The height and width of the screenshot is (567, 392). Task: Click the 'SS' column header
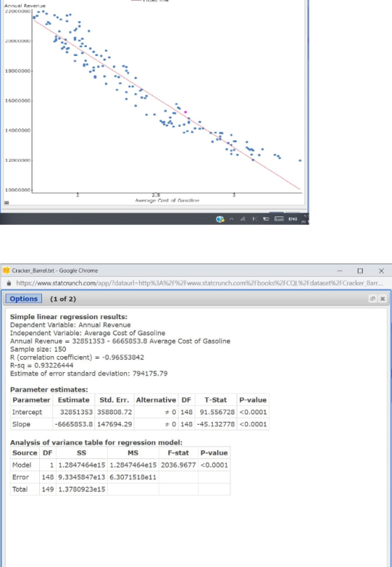pos(82,453)
